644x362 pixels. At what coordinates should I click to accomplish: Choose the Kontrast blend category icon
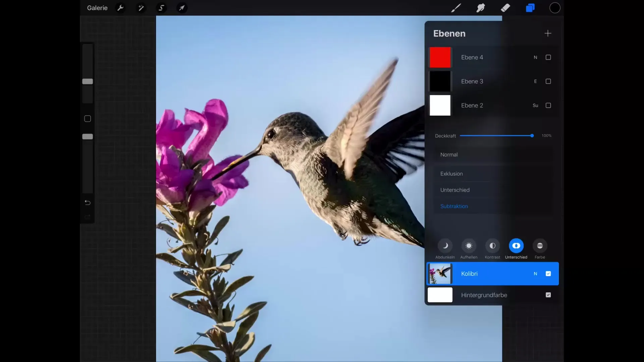(x=492, y=246)
